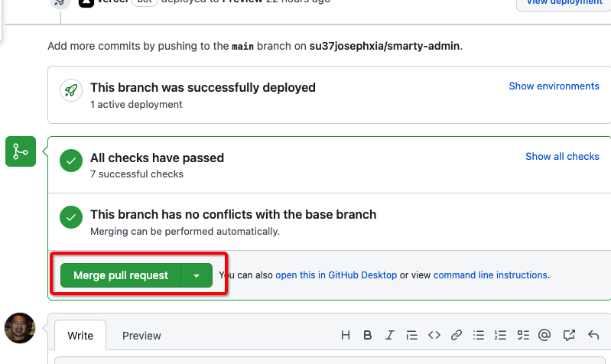Screen dimensions: 611x364
Task: Add a link icon
Action: click(457, 335)
